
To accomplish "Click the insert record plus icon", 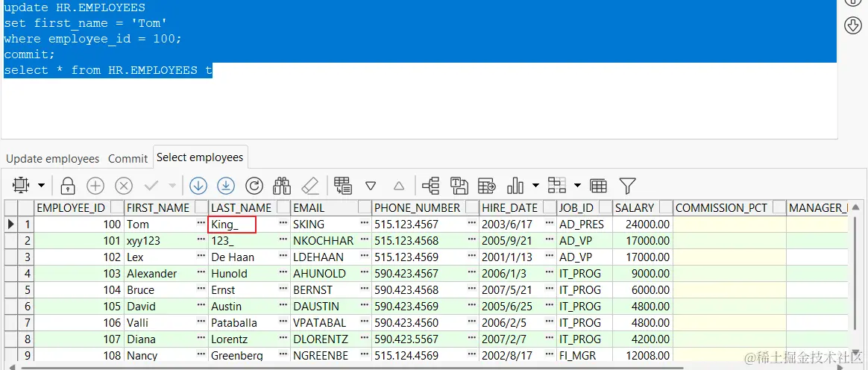I will (95, 186).
